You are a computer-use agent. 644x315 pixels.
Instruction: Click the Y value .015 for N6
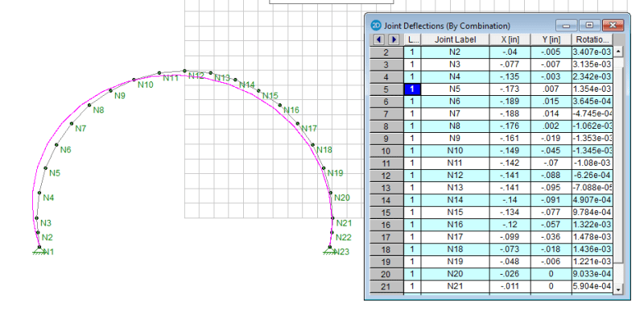(x=551, y=102)
